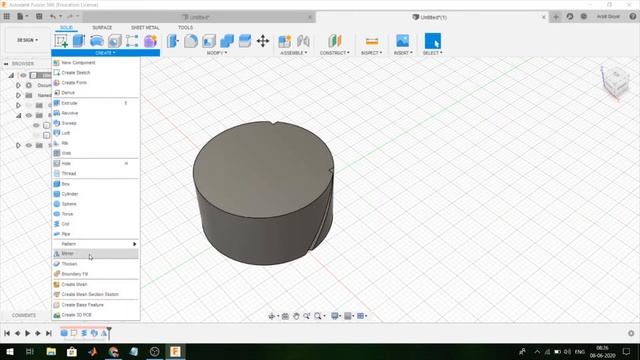This screenshot has width=640, height=360.
Task: Click the Fillet modify icon
Action: click(x=191, y=41)
